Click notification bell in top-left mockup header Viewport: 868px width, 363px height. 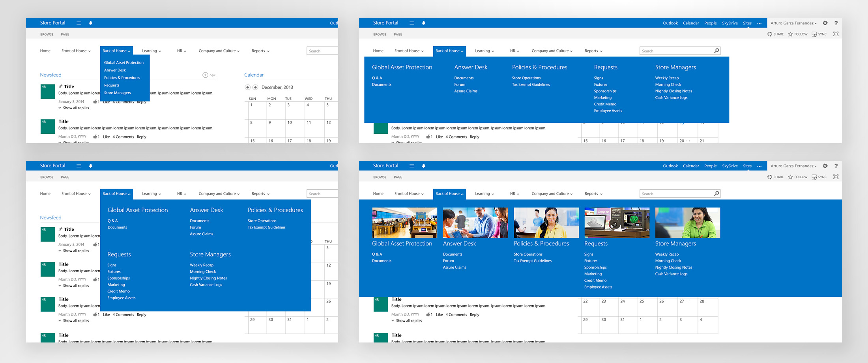click(91, 23)
